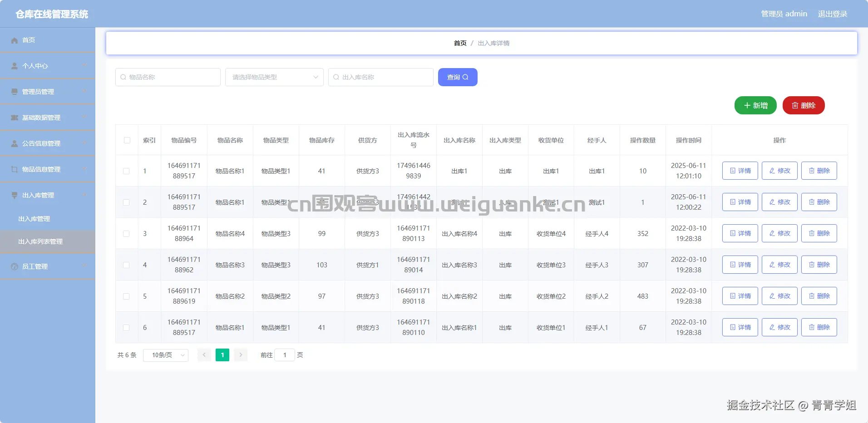Expand the 物品信息管理 menu arrow

pos(84,169)
